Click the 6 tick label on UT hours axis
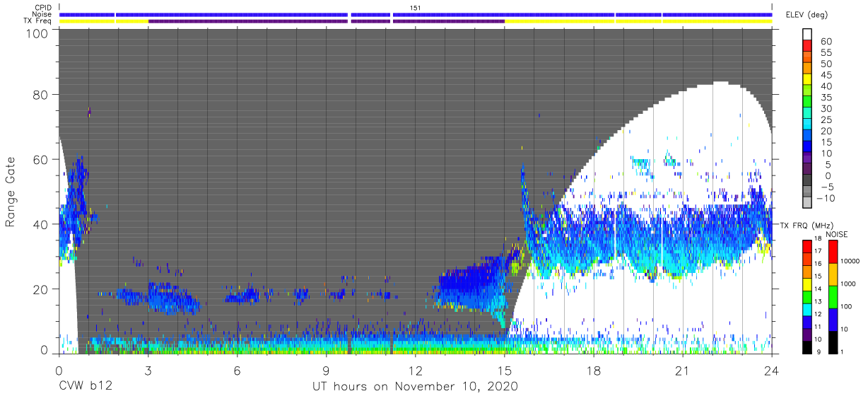This screenshot has height=401, width=868. click(x=237, y=370)
